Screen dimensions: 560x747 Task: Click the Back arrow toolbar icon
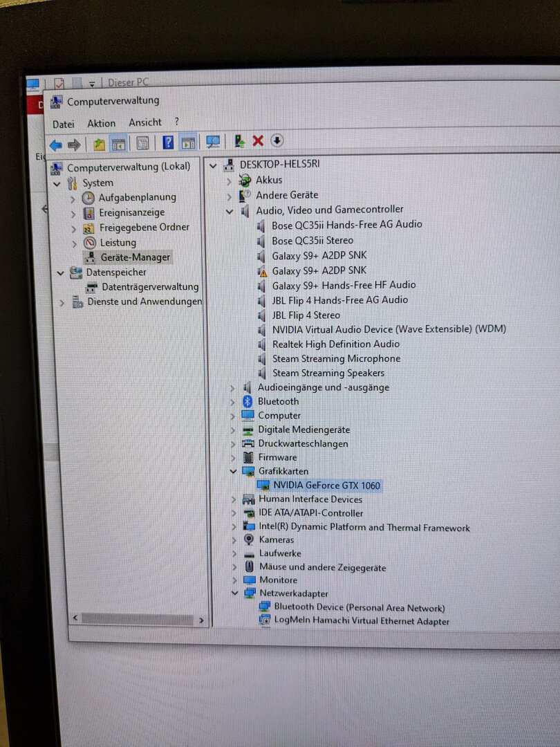56,145
